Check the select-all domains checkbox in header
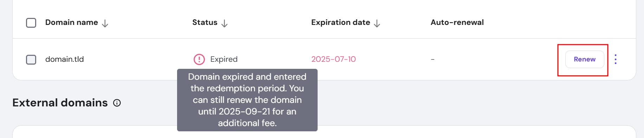This screenshot has height=138, width=644. click(31, 23)
